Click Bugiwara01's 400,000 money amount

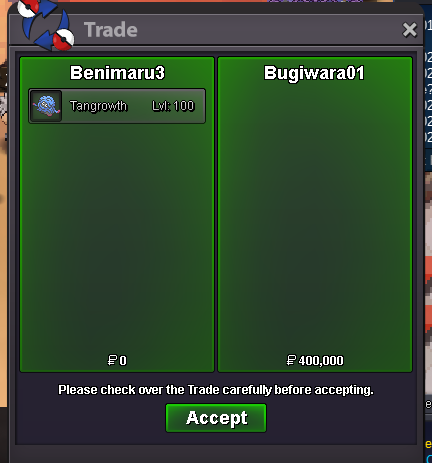coord(321,360)
